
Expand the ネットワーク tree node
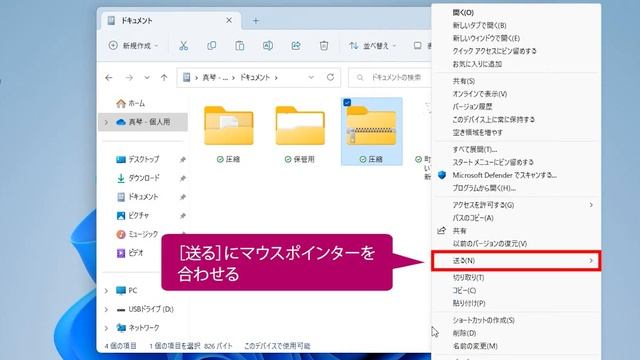coord(106,328)
